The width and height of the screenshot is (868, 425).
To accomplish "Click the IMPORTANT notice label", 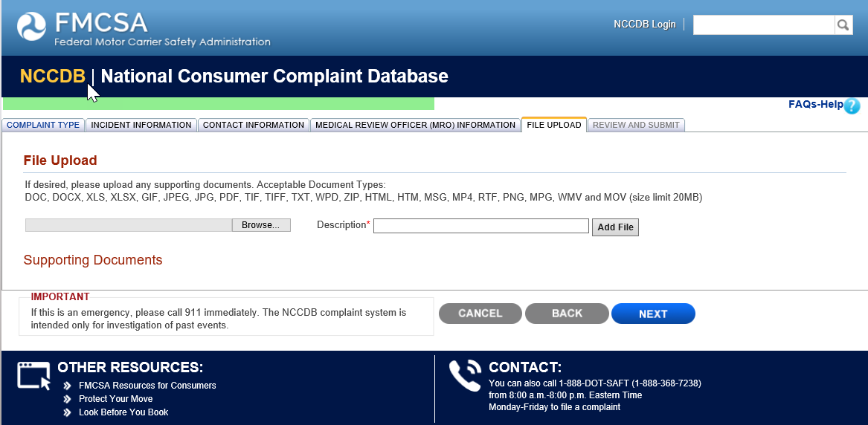I will [60, 296].
